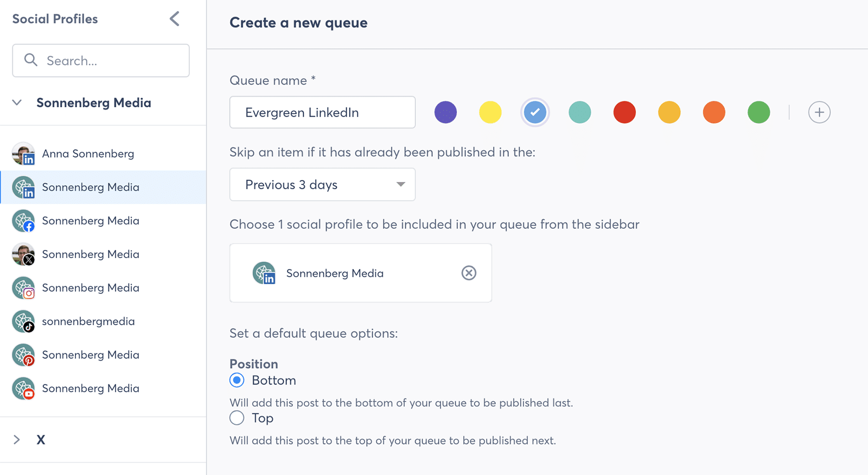Viewport: 868px width, 475px height.
Task: Select the sonnenbergmedia TikTok profile
Action: 88,322
